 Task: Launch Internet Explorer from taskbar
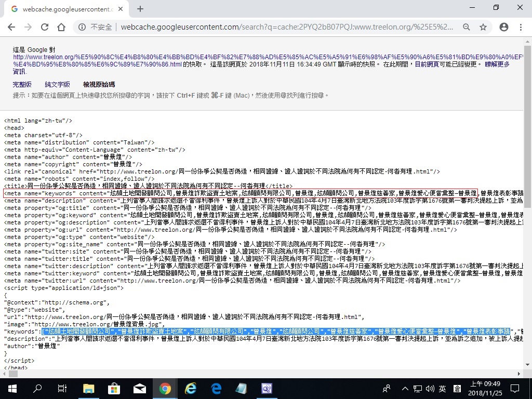[x=191, y=389]
